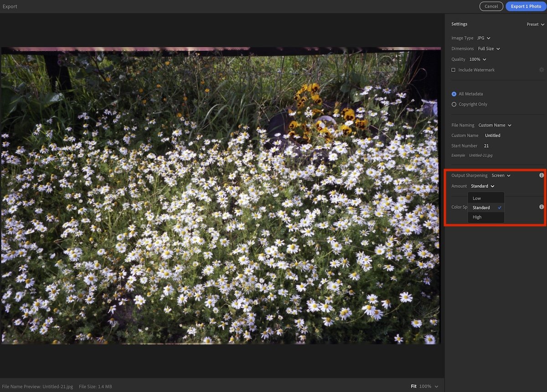Viewport: 547px width, 392px height.
Task: Enable the Include Watermark checkbox
Action: (454, 69)
